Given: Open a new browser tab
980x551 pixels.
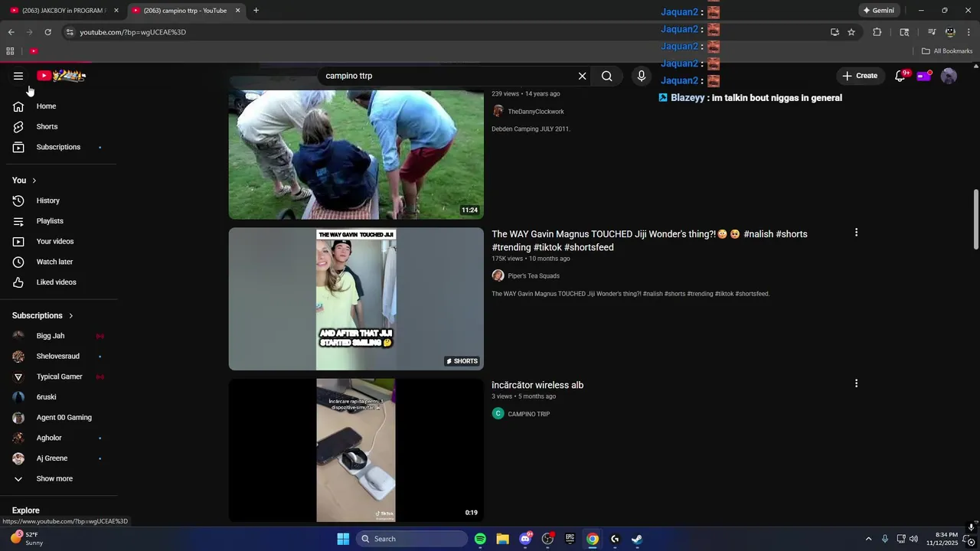Looking at the screenshot, I should tap(256, 11).
